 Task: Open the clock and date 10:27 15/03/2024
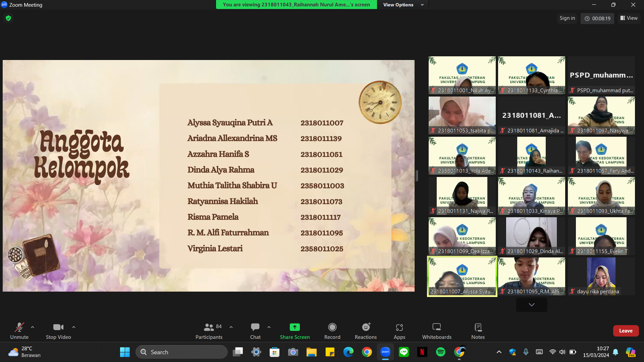[596, 352]
